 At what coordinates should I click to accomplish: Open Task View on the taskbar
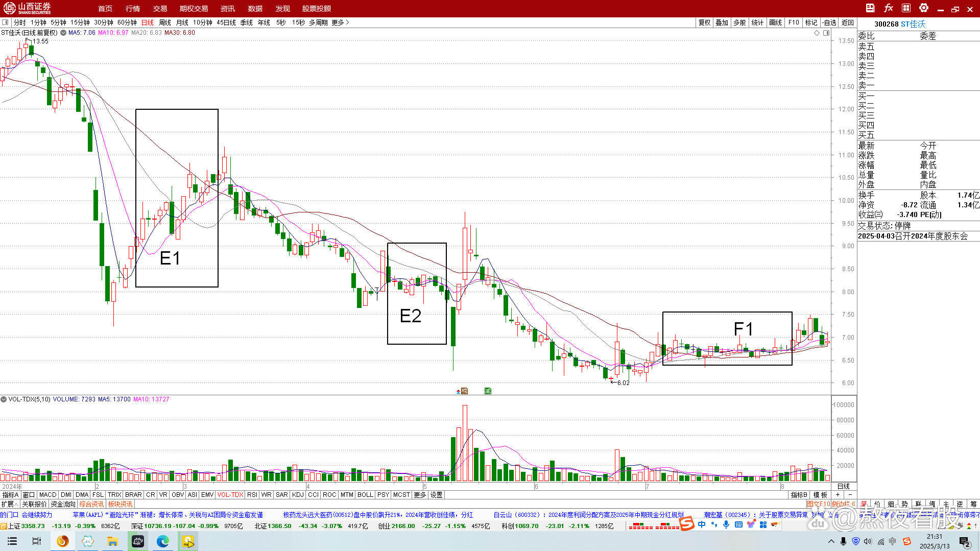point(37,541)
